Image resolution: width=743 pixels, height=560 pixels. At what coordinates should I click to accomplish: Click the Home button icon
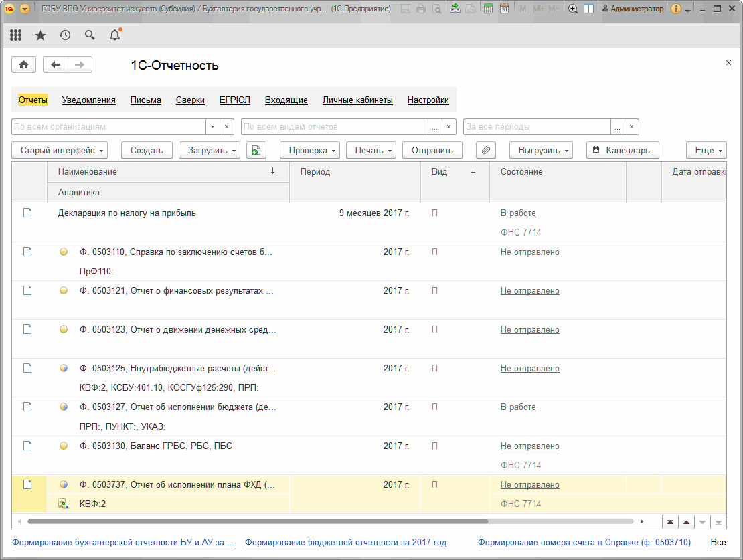23,64
